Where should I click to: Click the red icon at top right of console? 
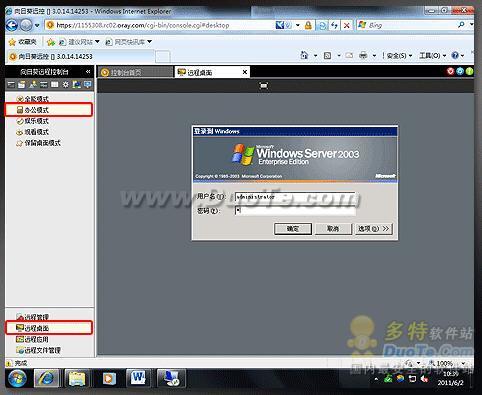click(450, 71)
